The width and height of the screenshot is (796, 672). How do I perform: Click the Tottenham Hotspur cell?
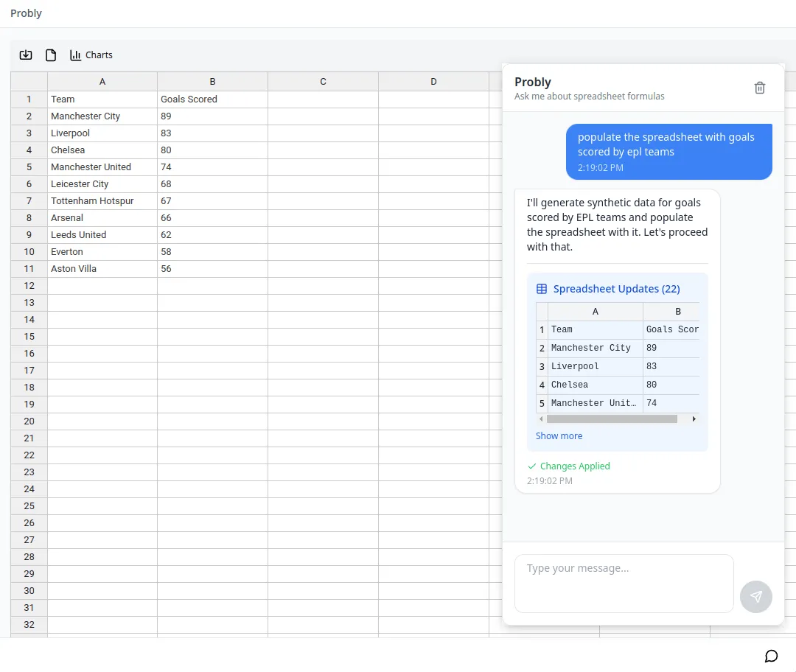(102, 201)
